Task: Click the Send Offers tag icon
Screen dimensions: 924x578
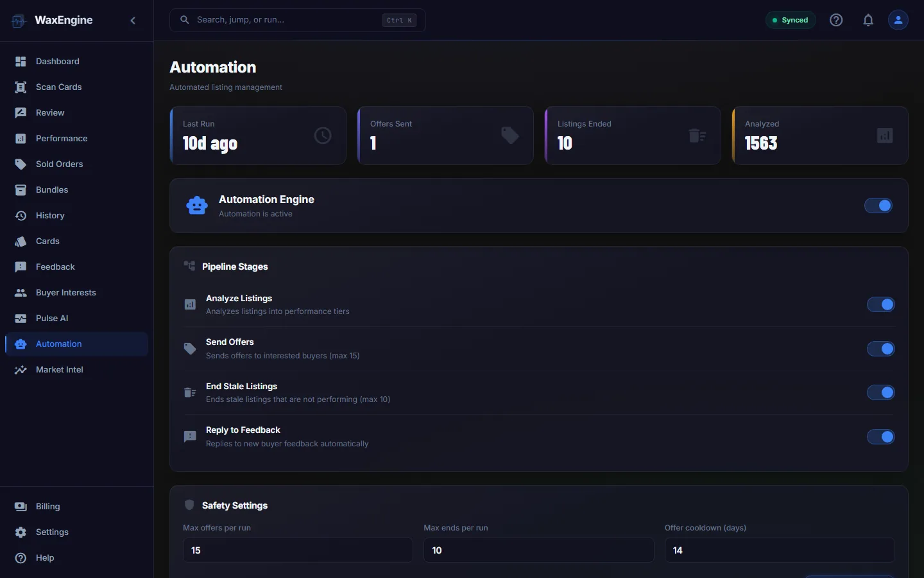Action: [x=190, y=349]
